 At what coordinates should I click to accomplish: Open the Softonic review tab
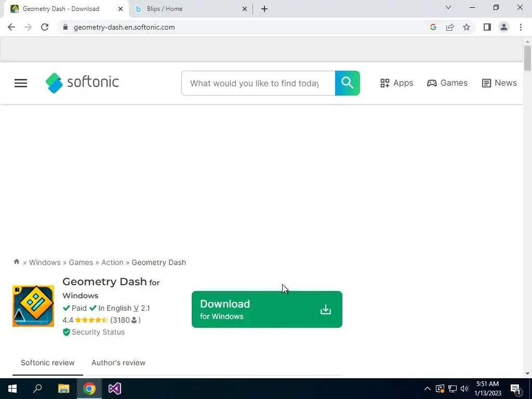click(x=47, y=363)
